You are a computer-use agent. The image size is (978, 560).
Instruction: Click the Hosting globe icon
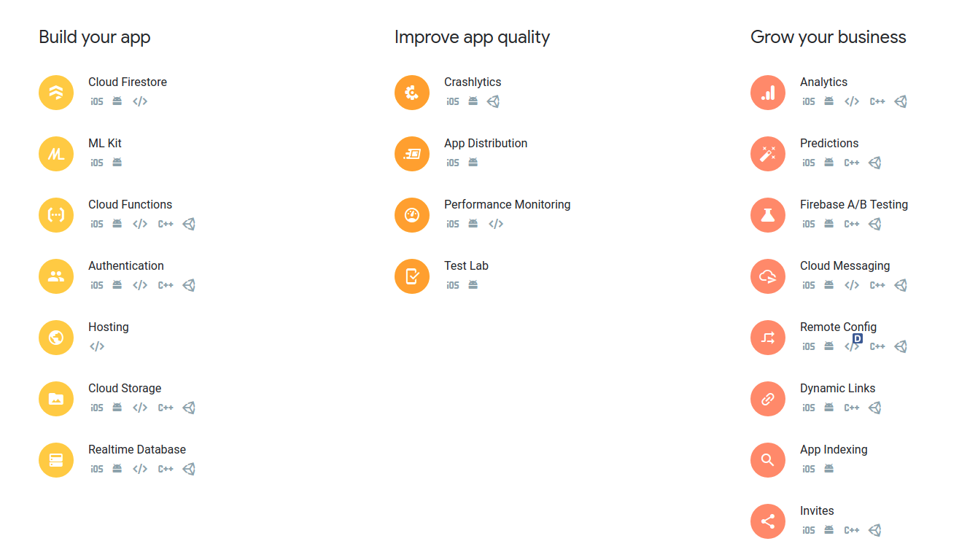point(56,338)
